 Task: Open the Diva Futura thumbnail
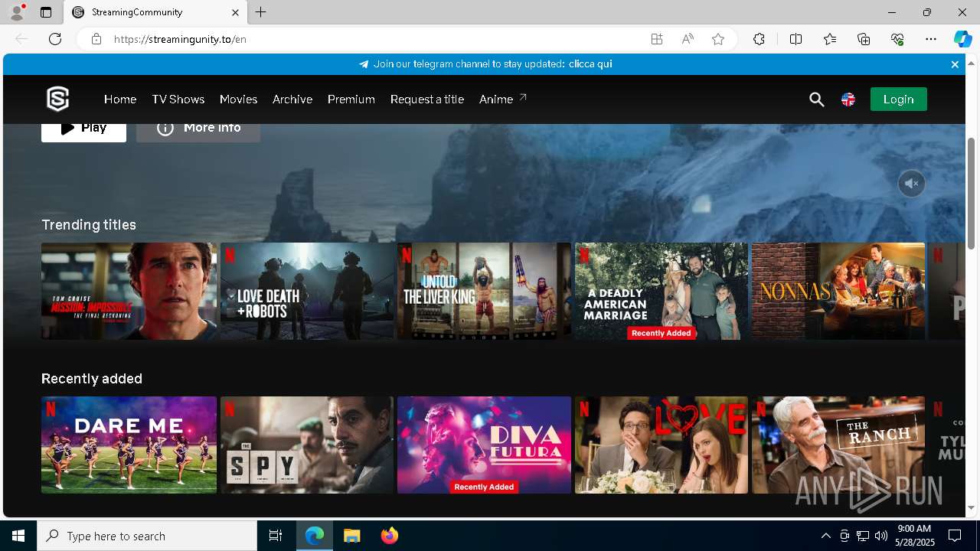[484, 445]
